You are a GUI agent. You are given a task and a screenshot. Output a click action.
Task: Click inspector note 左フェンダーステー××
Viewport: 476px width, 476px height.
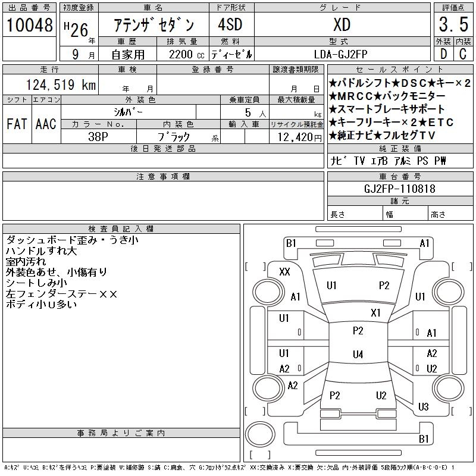coord(61,294)
